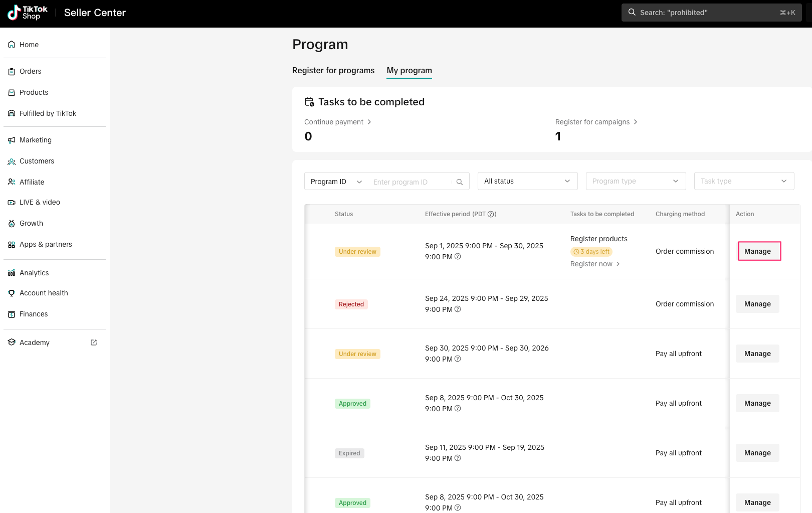
Task: Open the All status filter dropdown
Action: click(527, 181)
